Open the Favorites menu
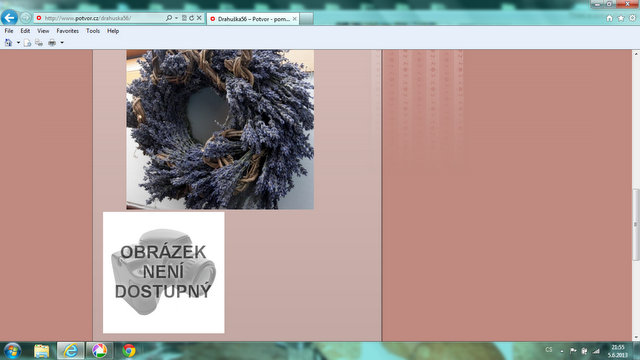Viewport: 640px width, 360px height. [68, 31]
